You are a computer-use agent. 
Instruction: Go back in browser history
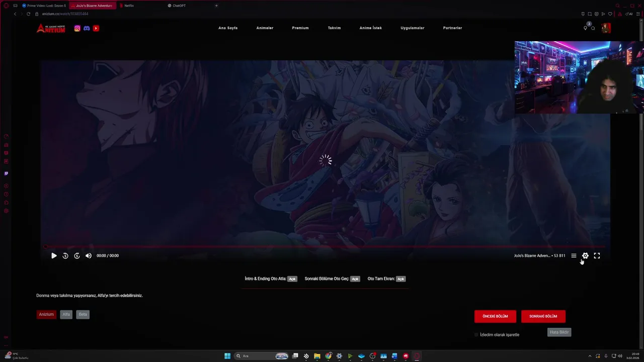pyautogui.click(x=15, y=14)
